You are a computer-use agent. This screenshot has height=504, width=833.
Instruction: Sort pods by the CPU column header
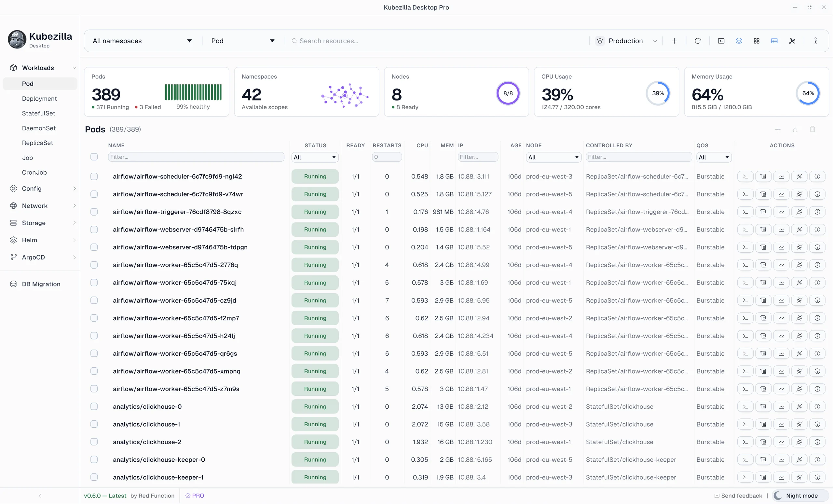pos(422,145)
